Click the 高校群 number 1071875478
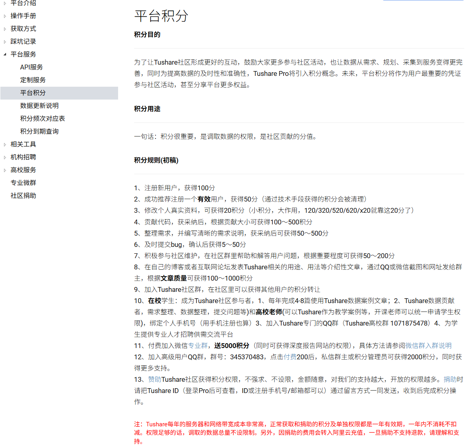Image resolution: width=476 pixels, height=448 pixels. click(409, 323)
